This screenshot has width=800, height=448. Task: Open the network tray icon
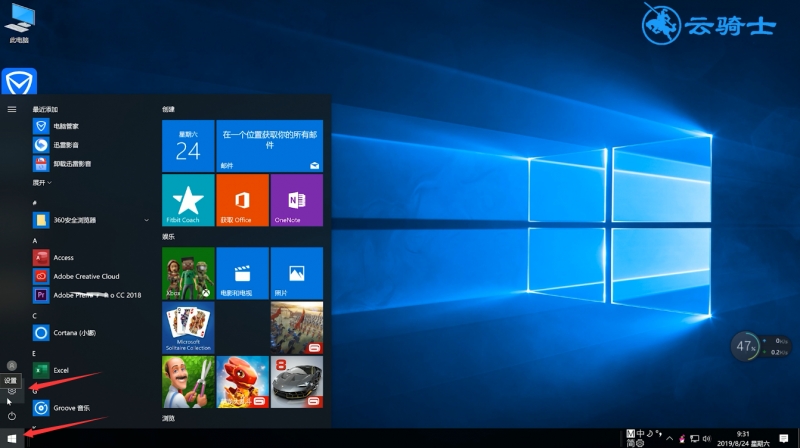pos(694,438)
